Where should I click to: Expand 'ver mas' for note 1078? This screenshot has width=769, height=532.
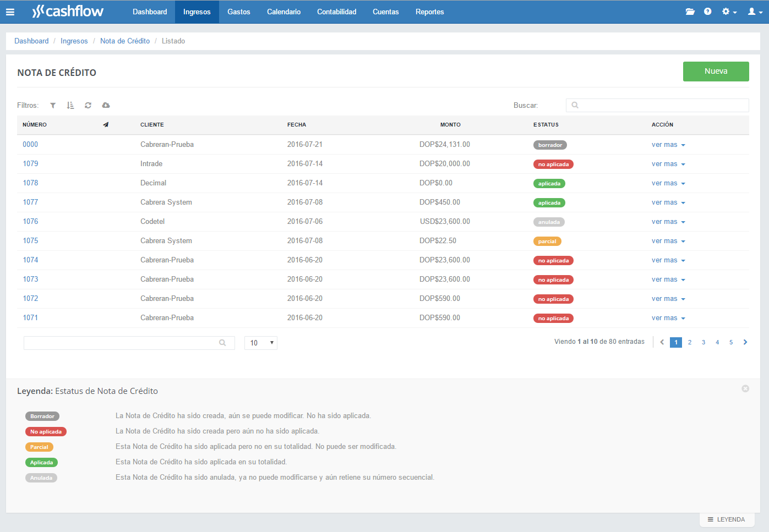coord(668,183)
